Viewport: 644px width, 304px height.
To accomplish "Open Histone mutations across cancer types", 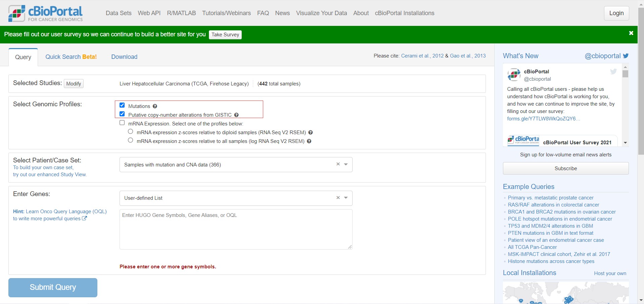I will pyautogui.click(x=551, y=261).
